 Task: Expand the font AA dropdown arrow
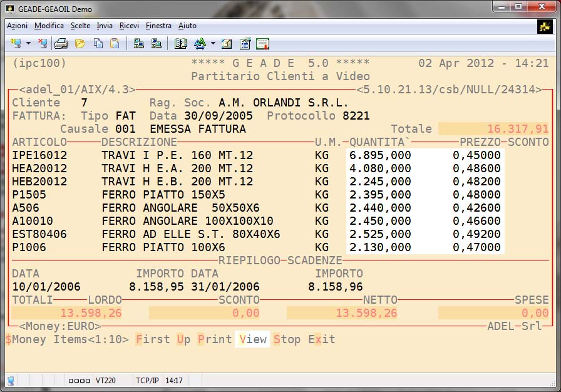pyautogui.click(x=213, y=44)
